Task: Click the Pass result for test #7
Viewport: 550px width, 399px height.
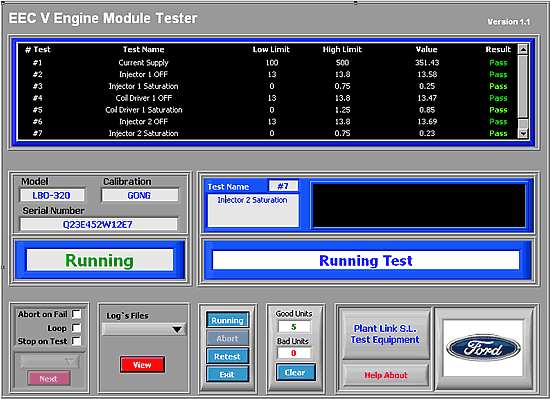Action: point(498,134)
